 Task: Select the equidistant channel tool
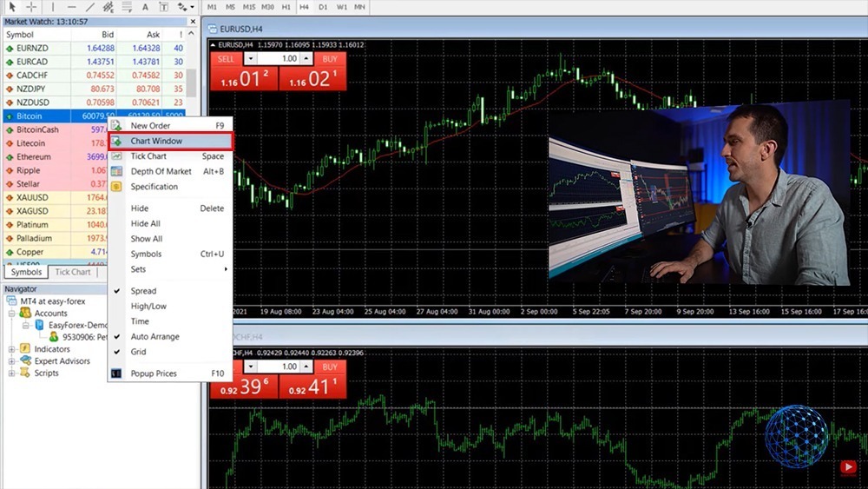click(108, 7)
